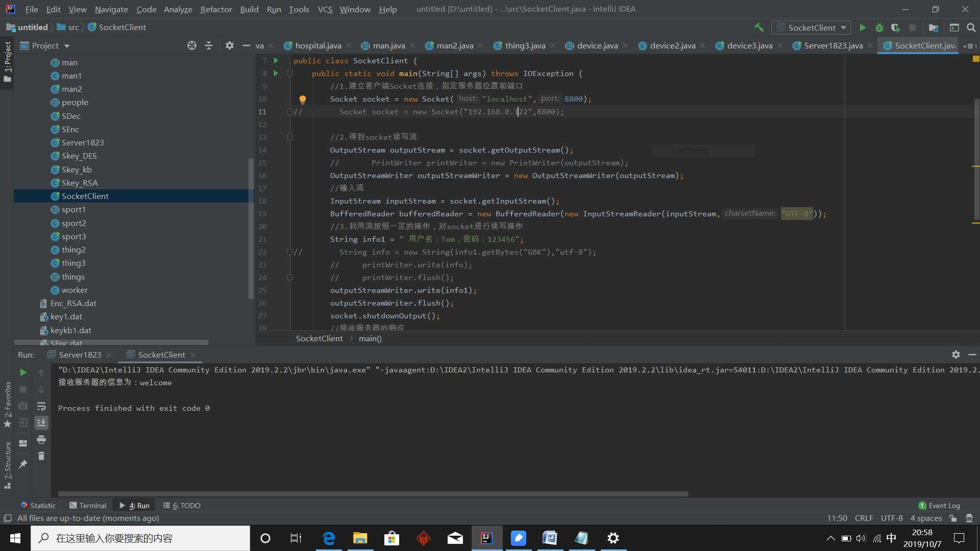Open the VCS menu
This screenshot has height=551, width=980.
[x=325, y=9]
